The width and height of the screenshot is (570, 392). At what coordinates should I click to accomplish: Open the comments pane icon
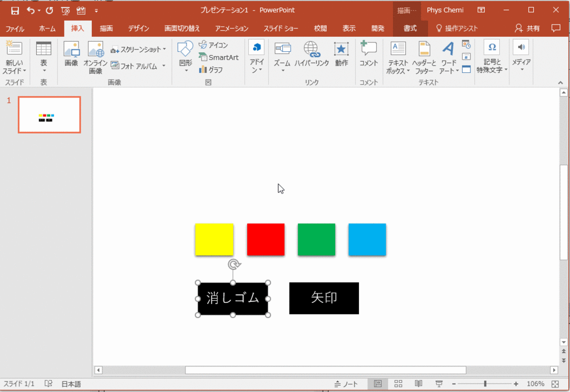556,28
